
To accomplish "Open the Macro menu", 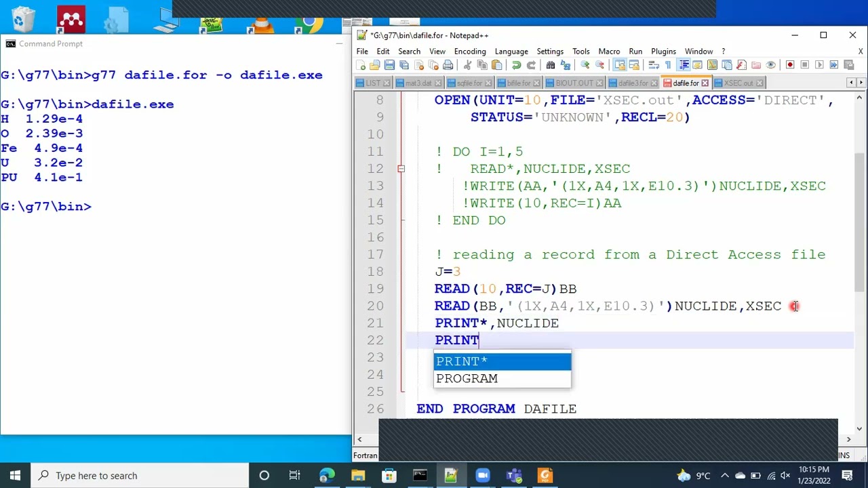I will 609,52.
